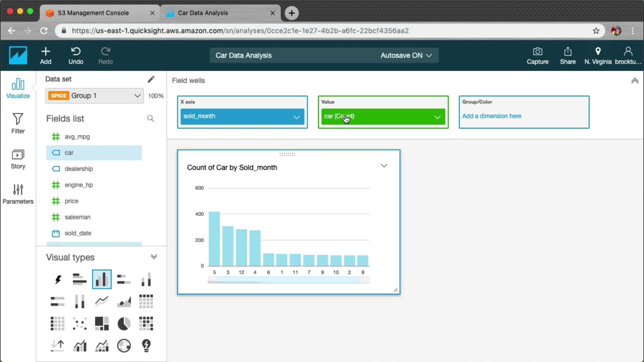Open the sold_month X axis dropdown
644x362 pixels.
(296, 117)
